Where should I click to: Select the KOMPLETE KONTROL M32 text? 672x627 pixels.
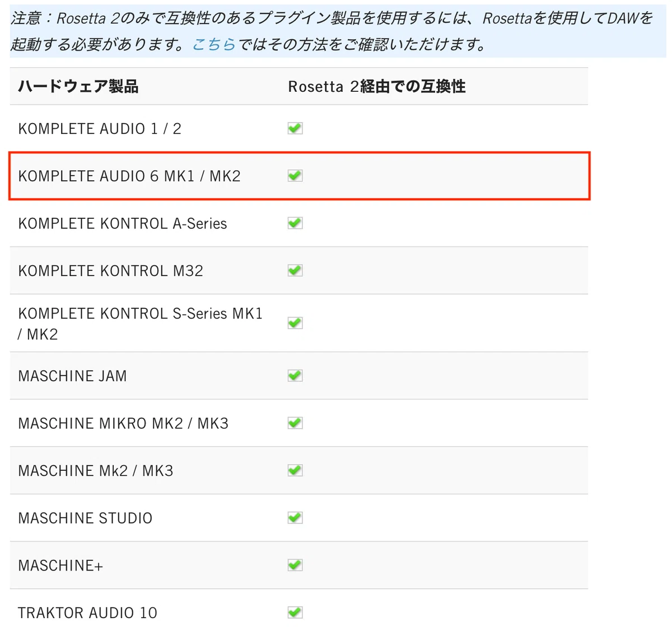pyautogui.click(x=111, y=271)
